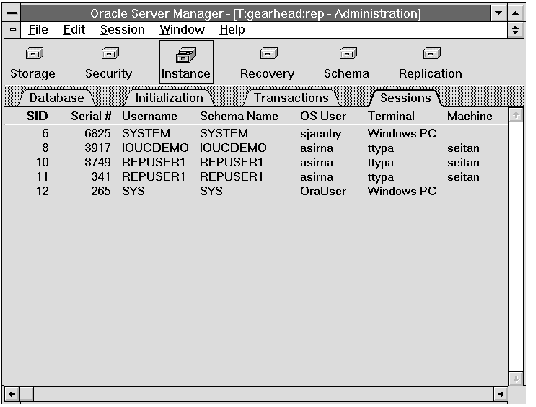Select the SYS username cell
This screenshot has height=407, width=536.
tap(133, 191)
